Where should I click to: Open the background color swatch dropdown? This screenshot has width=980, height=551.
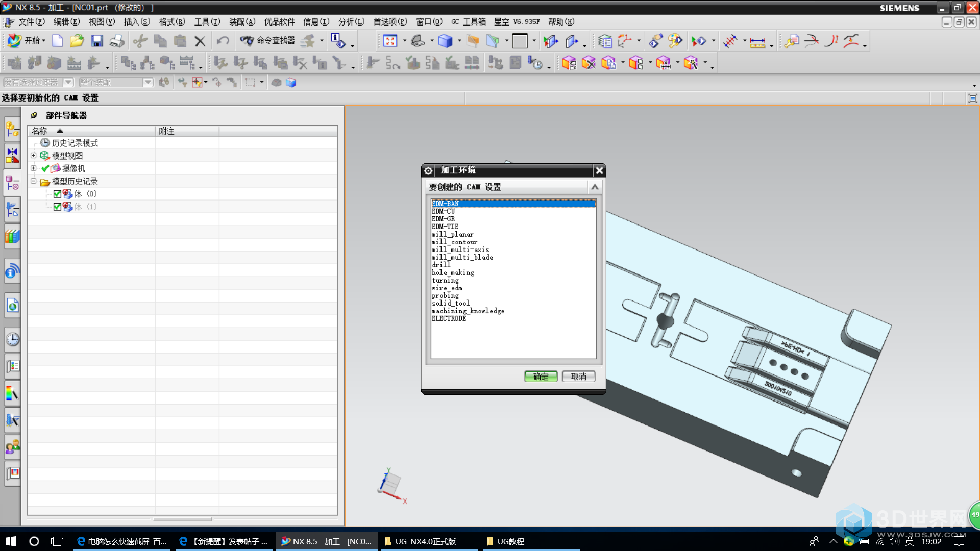click(x=534, y=41)
